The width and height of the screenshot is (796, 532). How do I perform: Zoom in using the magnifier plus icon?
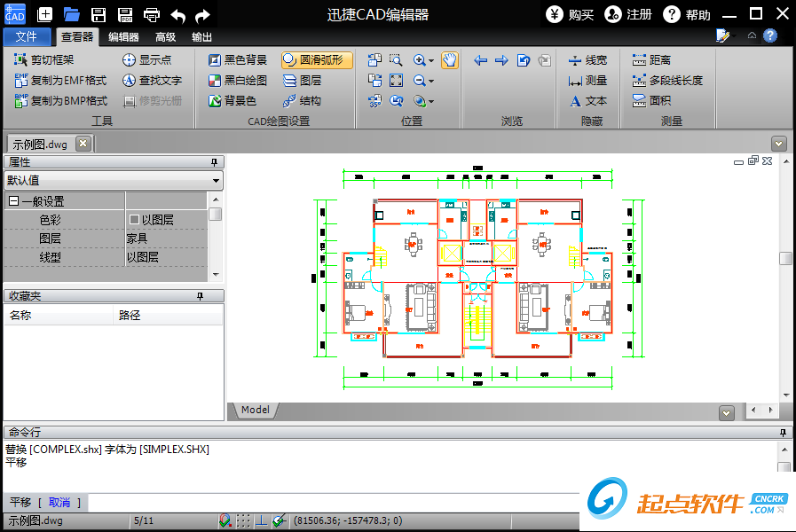419,60
